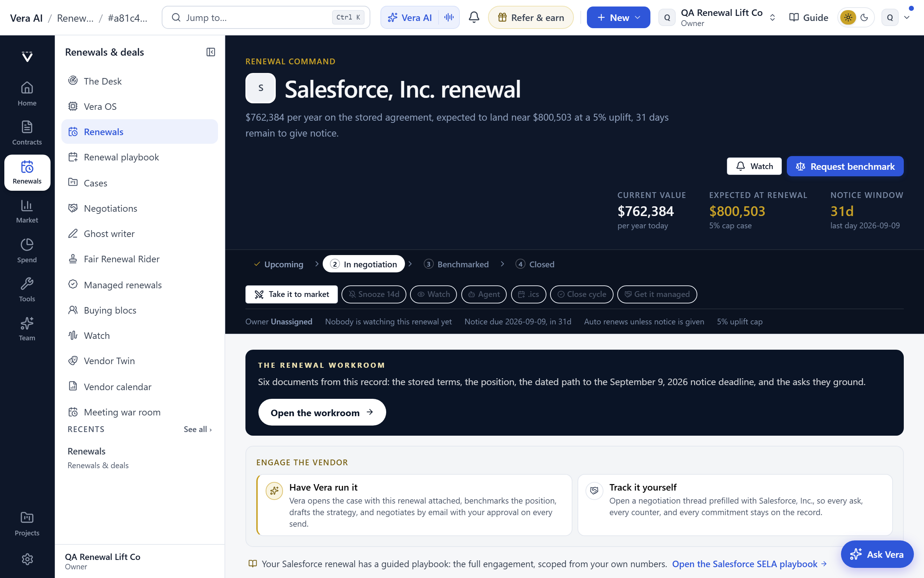924x578 pixels.
Task: Open Meeting war room
Action: coord(140,412)
